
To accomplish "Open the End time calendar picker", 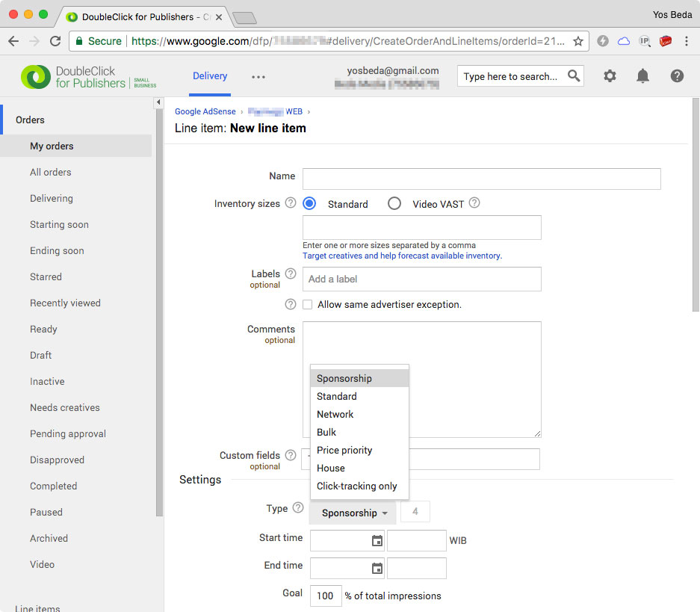I will coord(377,568).
